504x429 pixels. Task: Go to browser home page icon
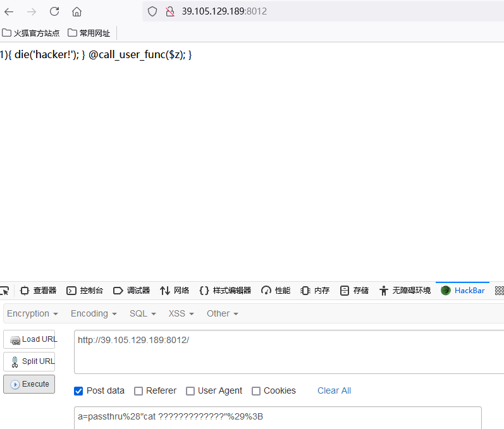pyautogui.click(x=77, y=11)
